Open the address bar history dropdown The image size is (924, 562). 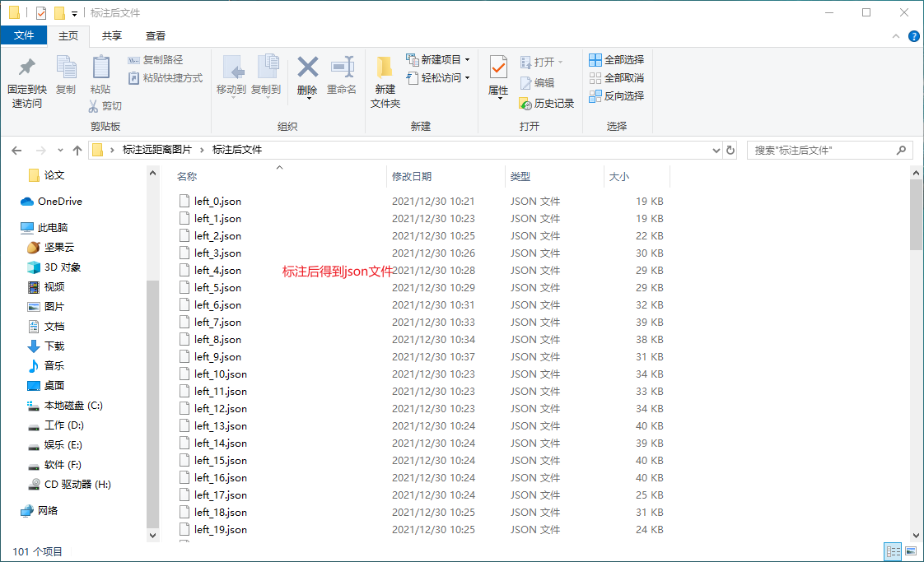716,150
